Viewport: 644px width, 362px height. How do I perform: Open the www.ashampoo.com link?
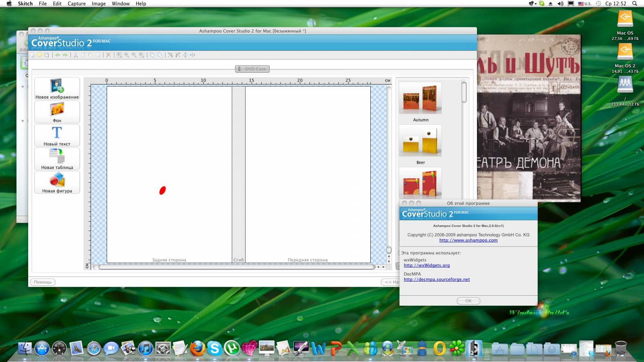tap(469, 241)
